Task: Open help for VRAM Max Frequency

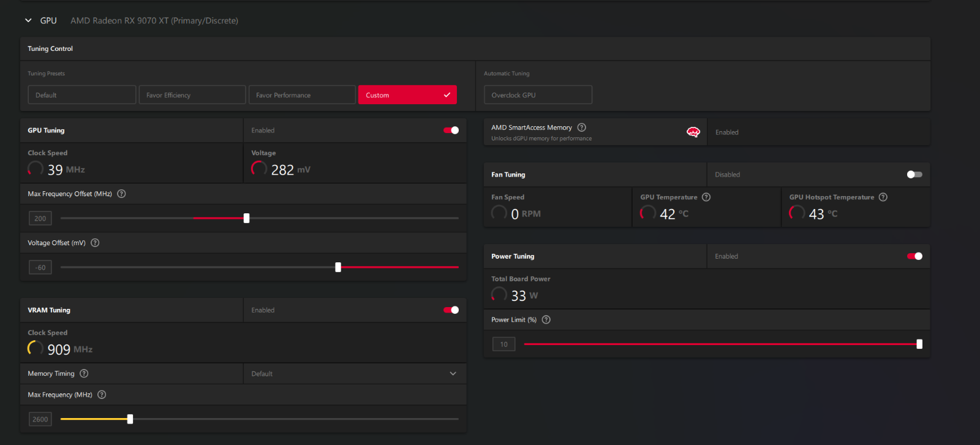Action: [102, 395]
